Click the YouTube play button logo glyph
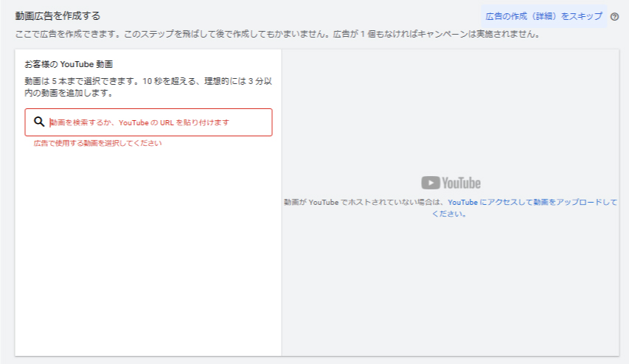Screen dimensions: 629x364 431,183
